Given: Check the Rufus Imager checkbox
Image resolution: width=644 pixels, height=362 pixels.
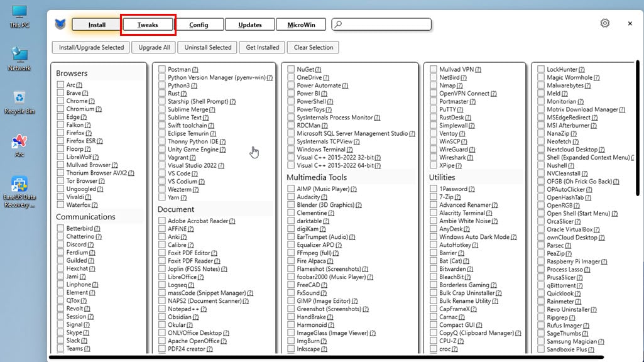Looking at the screenshot, I should tap(541, 325).
